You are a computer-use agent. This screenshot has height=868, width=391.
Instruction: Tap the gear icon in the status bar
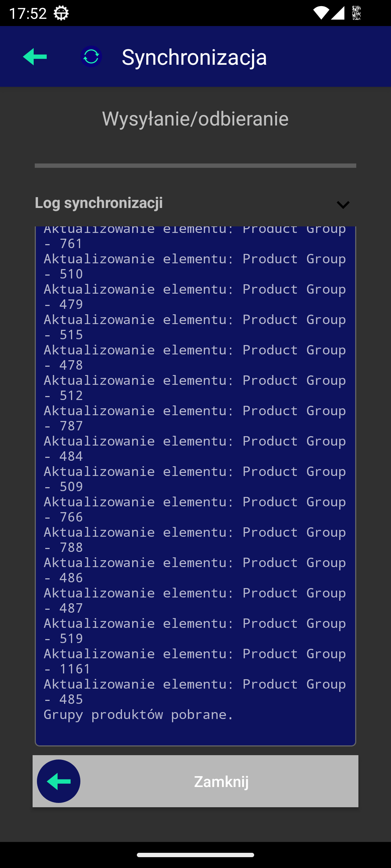(61, 13)
